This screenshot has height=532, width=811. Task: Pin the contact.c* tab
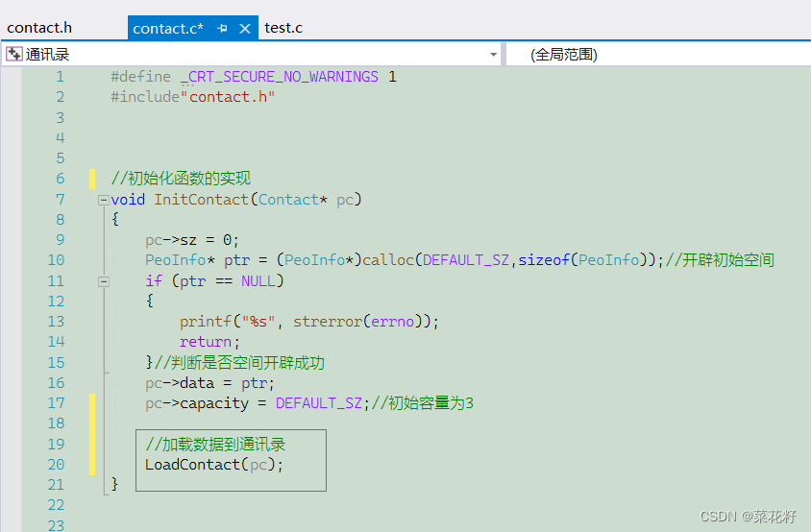click(x=222, y=29)
